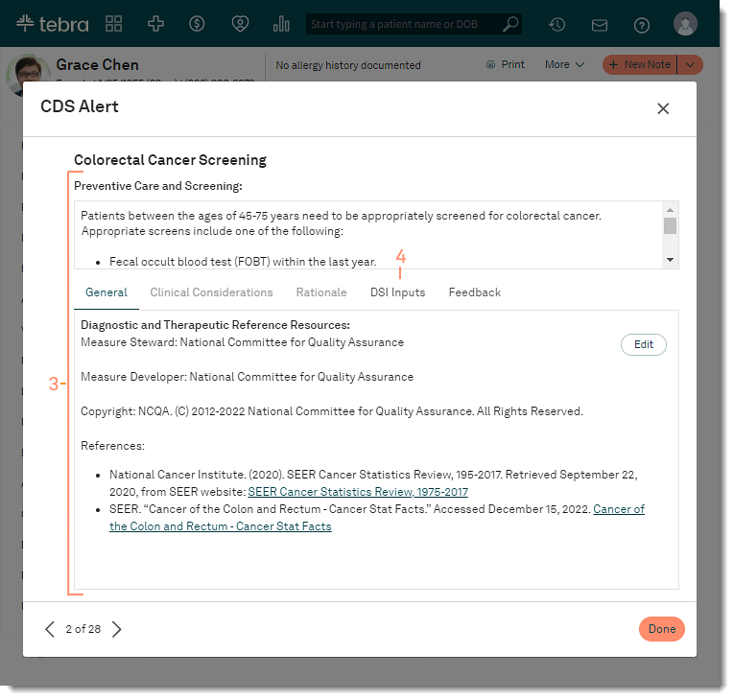The image size is (734, 700).
Task: Switch to the Rationale tab
Action: [x=321, y=292]
